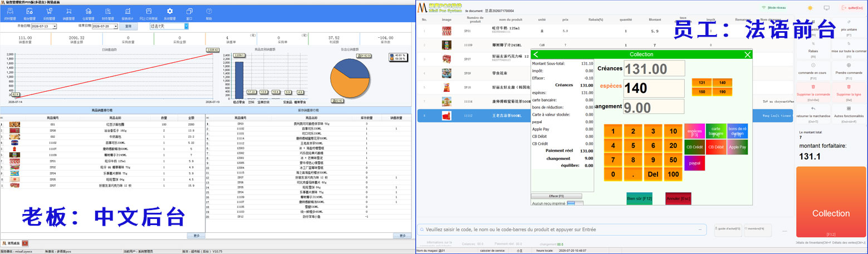Open the 帮助 help icon
This screenshot has height=254, width=868.
coord(209,13)
